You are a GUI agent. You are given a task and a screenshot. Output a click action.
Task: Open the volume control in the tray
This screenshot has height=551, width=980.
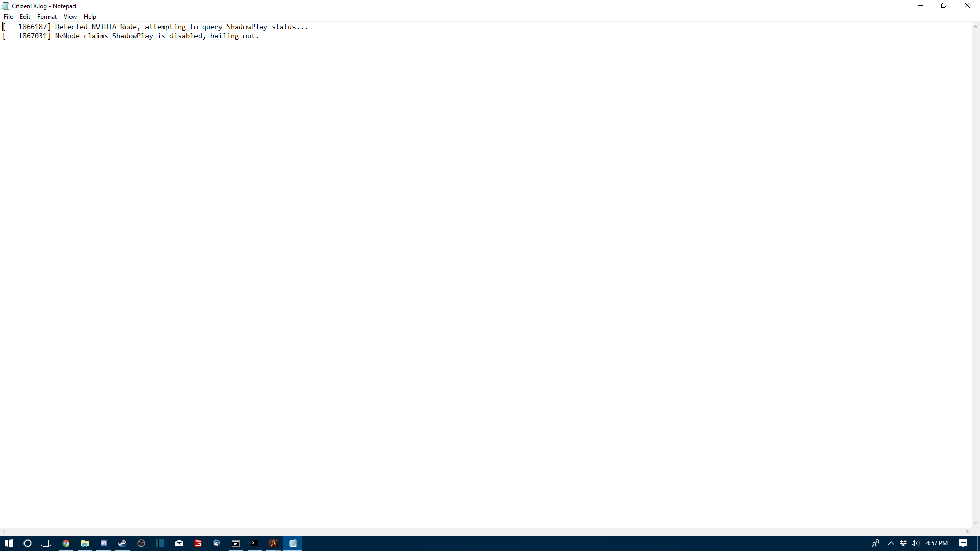tap(915, 543)
